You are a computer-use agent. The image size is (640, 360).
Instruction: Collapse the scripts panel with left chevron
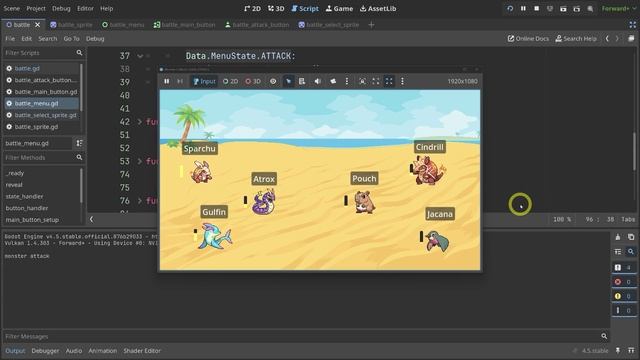coord(91,219)
